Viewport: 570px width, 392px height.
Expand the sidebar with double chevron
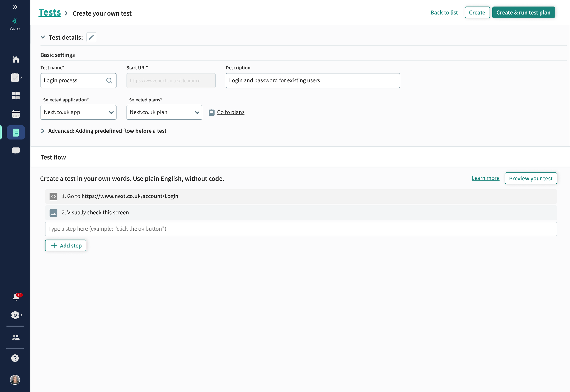15,7
